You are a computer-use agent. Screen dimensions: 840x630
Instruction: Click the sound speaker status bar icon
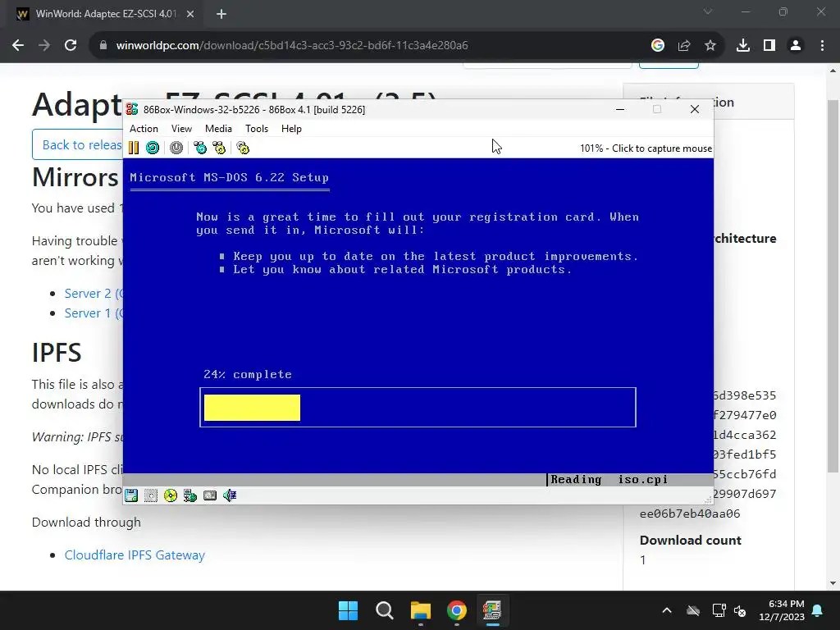(x=230, y=495)
